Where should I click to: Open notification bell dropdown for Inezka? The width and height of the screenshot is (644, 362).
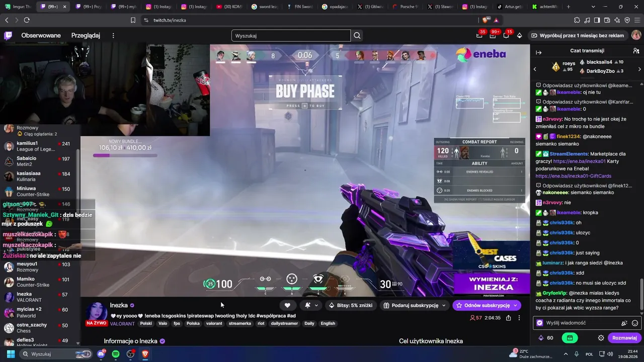tap(311, 305)
